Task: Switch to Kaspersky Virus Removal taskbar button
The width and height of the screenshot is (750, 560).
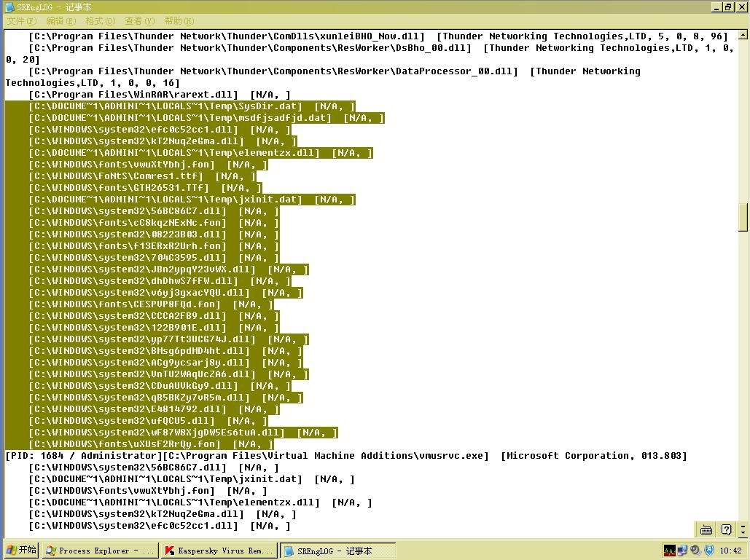Action: tap(219, 551)
